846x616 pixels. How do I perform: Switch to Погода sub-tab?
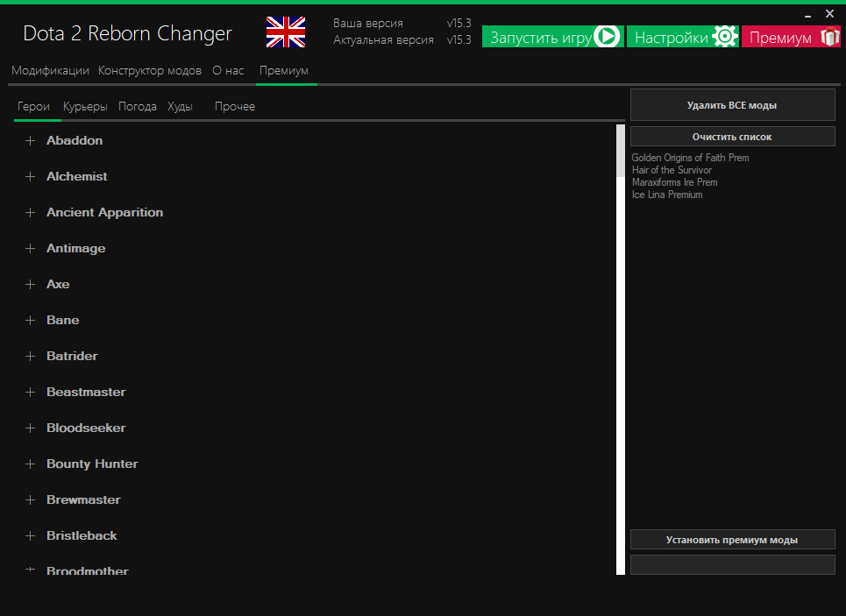(137, 106)
